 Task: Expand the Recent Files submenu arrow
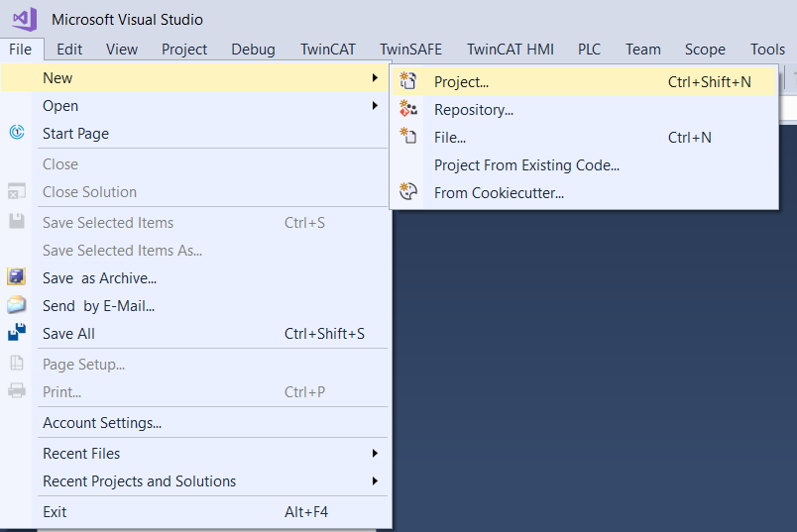(375, 454)
